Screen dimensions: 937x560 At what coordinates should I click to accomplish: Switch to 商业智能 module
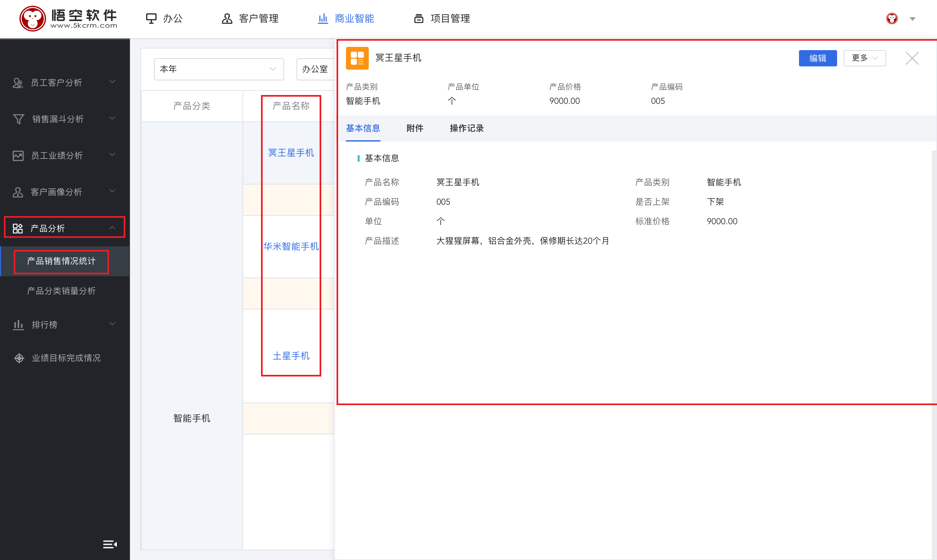[346, 19]
